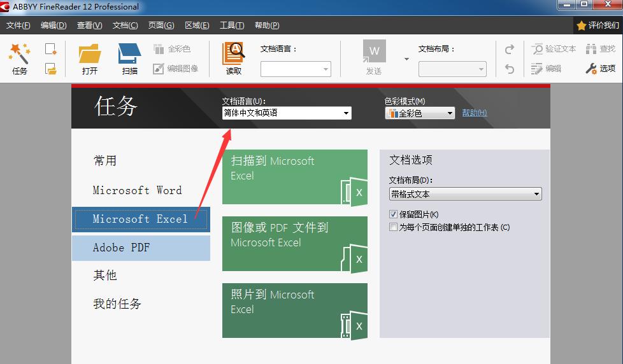This screenshot has width=623, height=364.
Task: Open find via binoculars icon
Action: coord(591,49)
